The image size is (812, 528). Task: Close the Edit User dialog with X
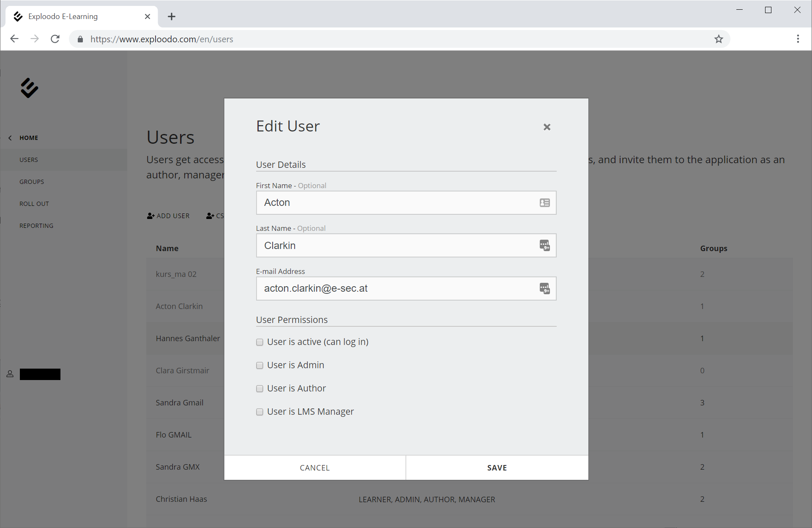coord(547,127)
